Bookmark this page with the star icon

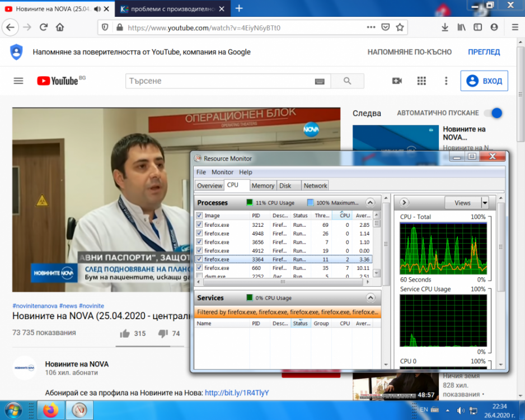[400, 27]
